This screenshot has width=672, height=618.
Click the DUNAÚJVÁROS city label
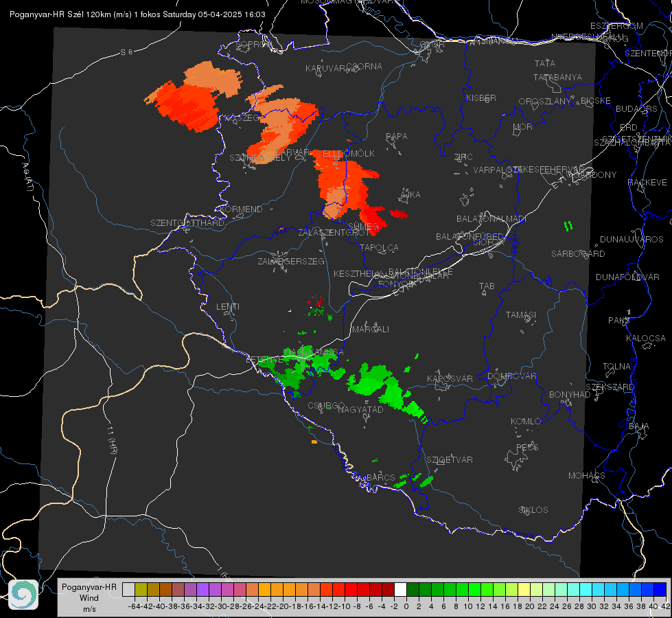point(632,240)
